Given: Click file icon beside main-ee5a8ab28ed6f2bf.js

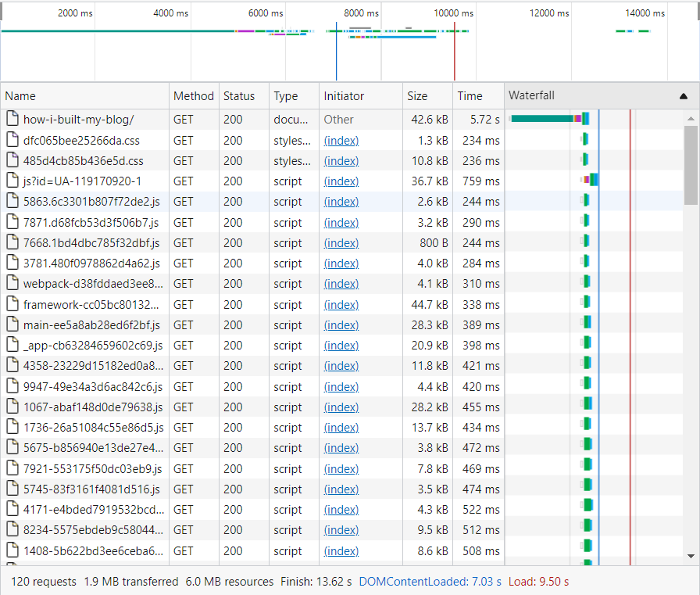Looking at the screenshot, I should [x=12, y=324].
